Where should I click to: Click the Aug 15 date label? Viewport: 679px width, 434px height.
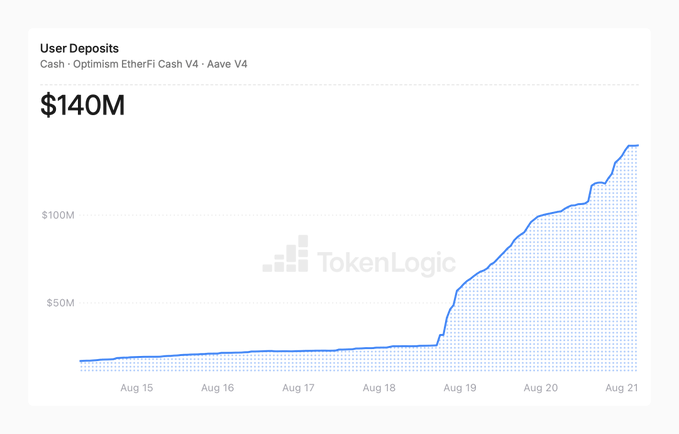coord(136,388)
